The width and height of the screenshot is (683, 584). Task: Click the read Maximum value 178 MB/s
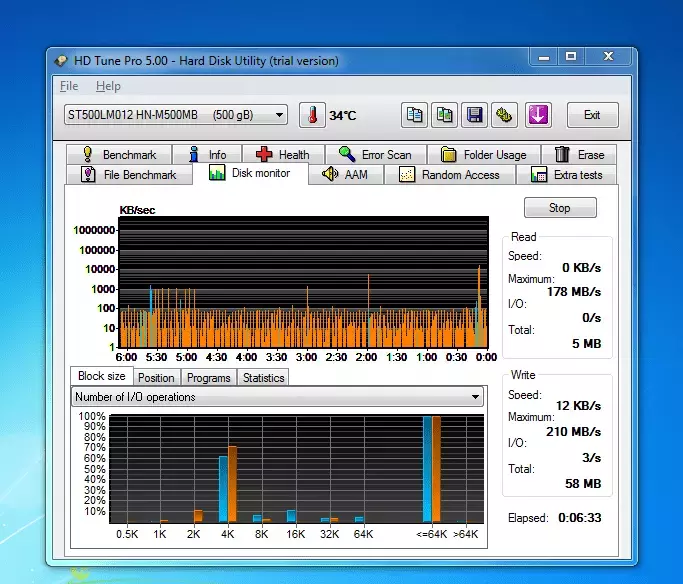(574, 291)
